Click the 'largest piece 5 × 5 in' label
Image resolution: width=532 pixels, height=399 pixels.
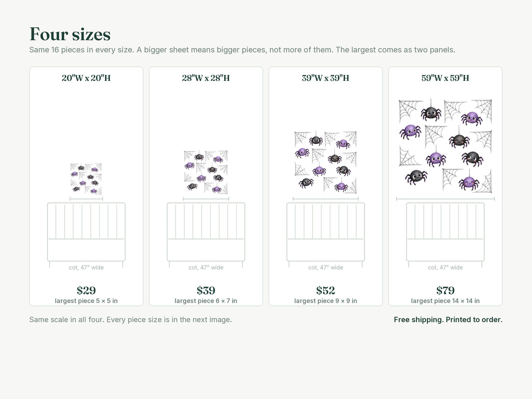tap(86, 301)
